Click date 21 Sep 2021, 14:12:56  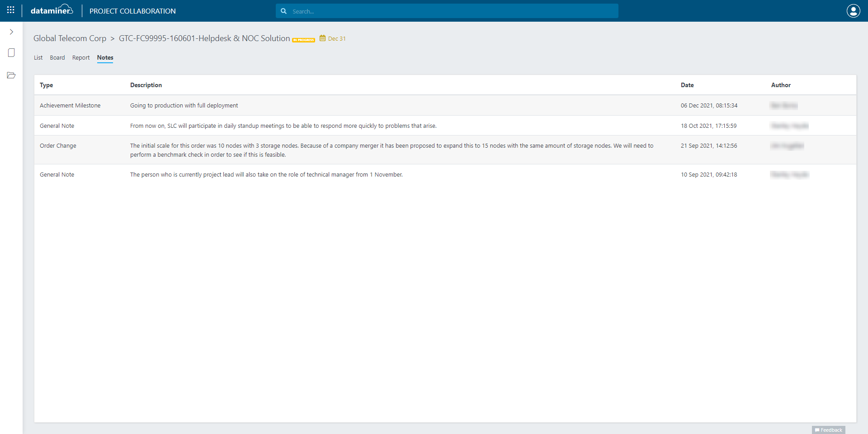(709, 146)
